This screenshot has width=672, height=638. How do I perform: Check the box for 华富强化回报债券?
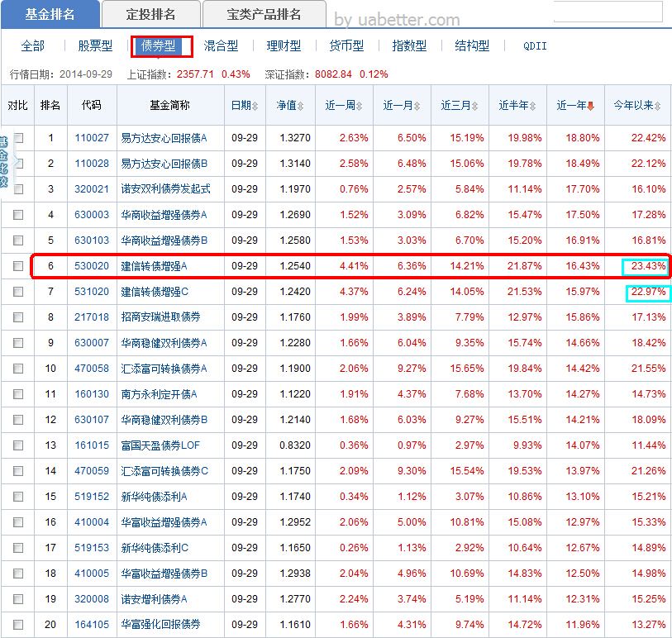coord(18,625)
